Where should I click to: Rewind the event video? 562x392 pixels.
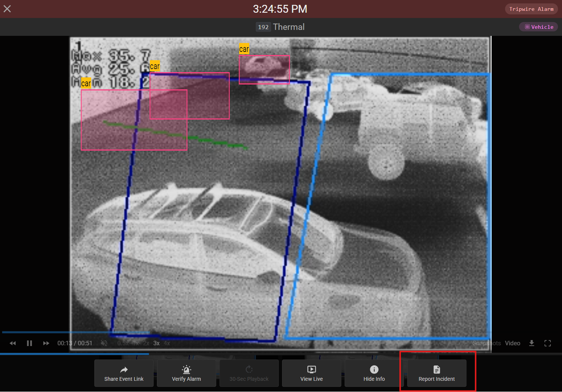13,343
